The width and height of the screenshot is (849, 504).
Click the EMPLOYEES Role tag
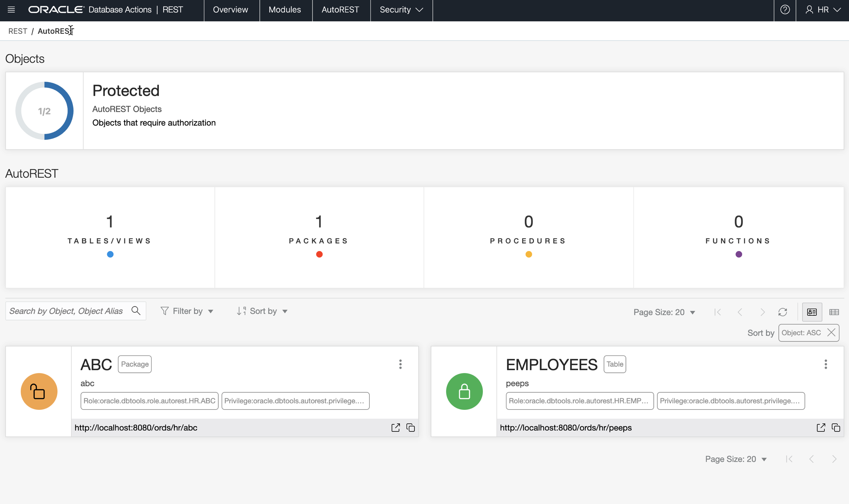coord(580,401)
